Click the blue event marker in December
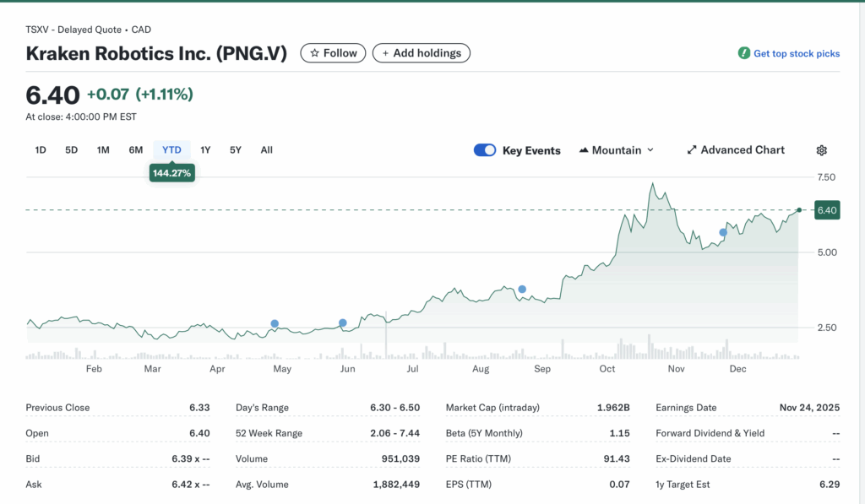This screenshot has height=504, width=865. click(x=723, y=232)
